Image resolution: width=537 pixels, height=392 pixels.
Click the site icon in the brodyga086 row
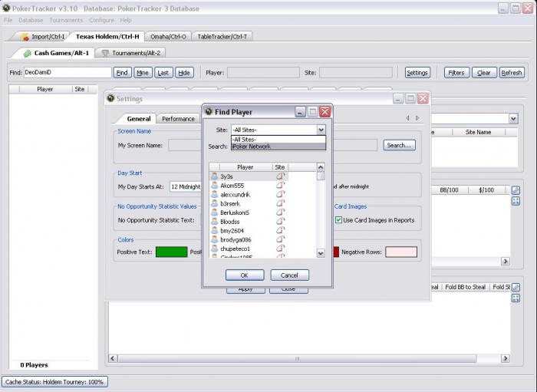click(x=281, y=239)
